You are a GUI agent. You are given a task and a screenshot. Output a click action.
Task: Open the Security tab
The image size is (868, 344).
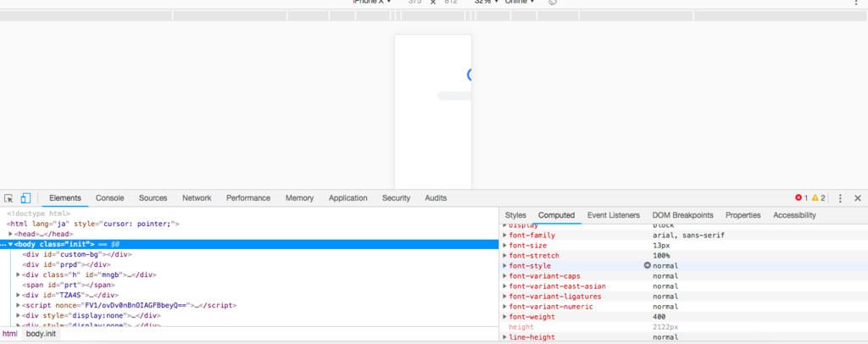[396, 198]
